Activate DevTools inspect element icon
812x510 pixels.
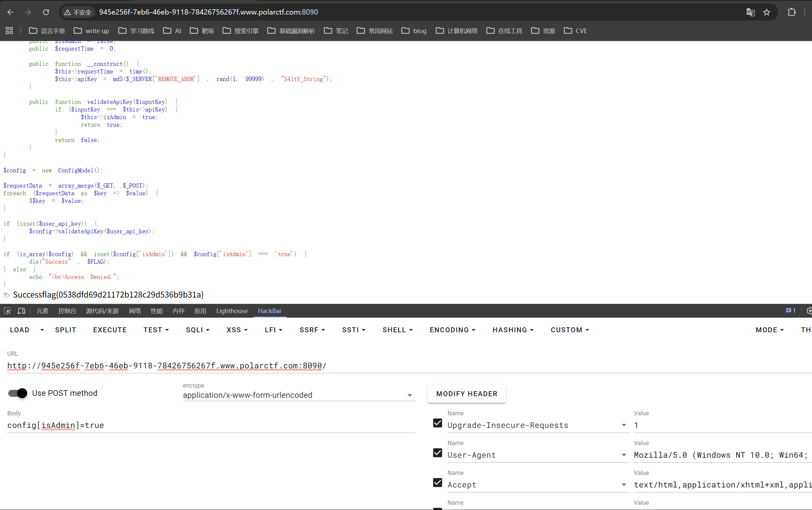7,311
